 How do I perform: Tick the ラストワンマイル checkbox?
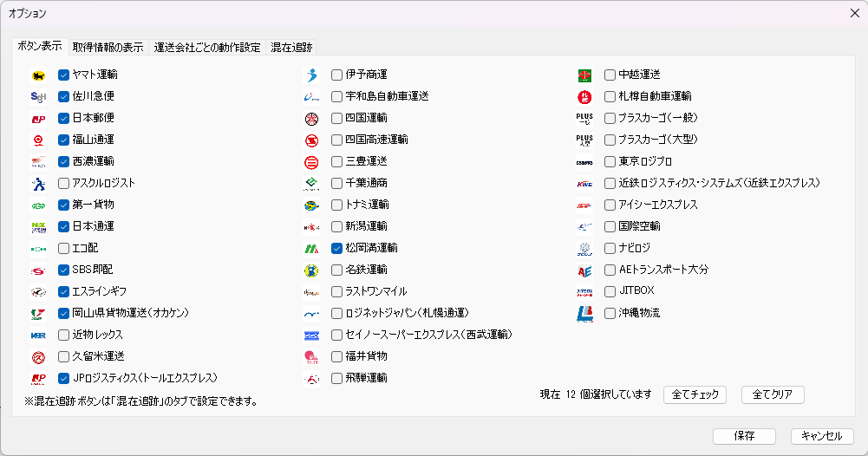click(x=336, y=291)
